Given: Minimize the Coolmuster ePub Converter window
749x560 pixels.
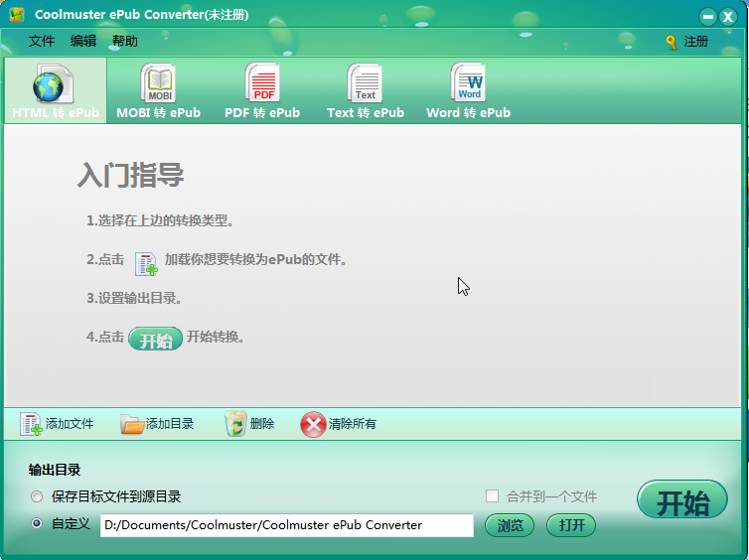Looking at the screenshot, I should (x=708, y=17).
